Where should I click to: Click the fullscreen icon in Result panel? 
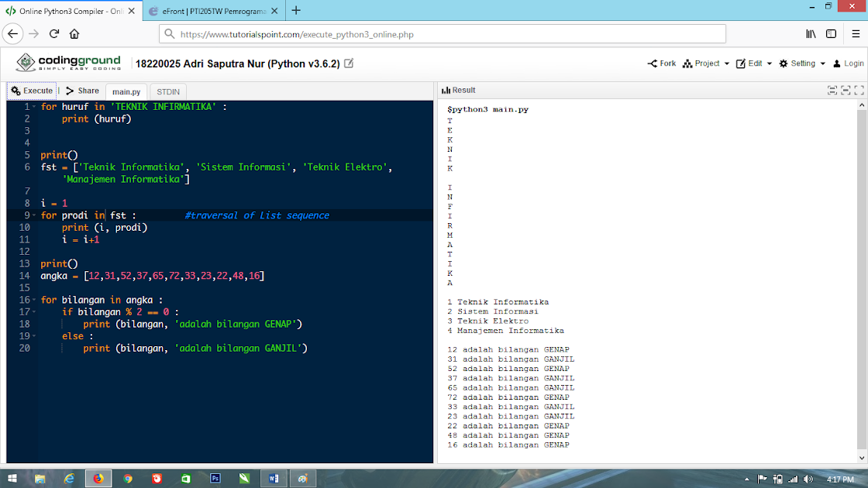pos(859,91)
